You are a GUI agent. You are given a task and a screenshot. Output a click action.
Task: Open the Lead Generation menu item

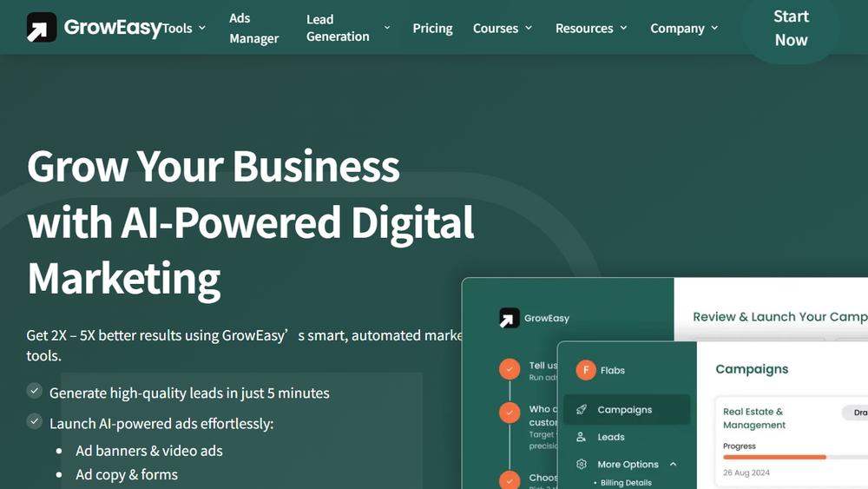[x=338, y=28]
